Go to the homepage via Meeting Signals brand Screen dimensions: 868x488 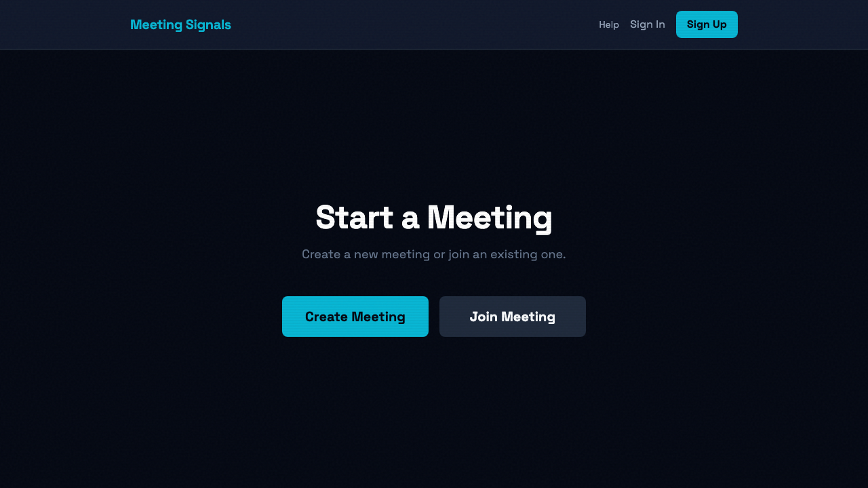(x=180, y=24)
